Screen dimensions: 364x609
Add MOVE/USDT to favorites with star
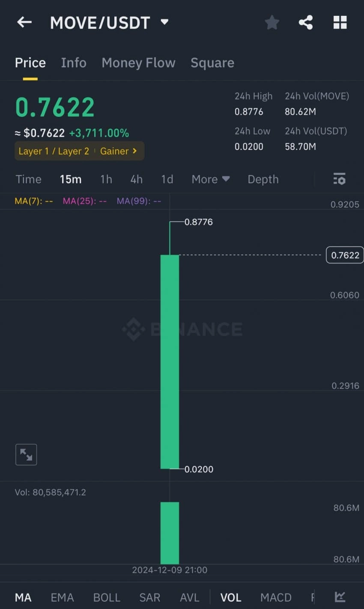272,22
